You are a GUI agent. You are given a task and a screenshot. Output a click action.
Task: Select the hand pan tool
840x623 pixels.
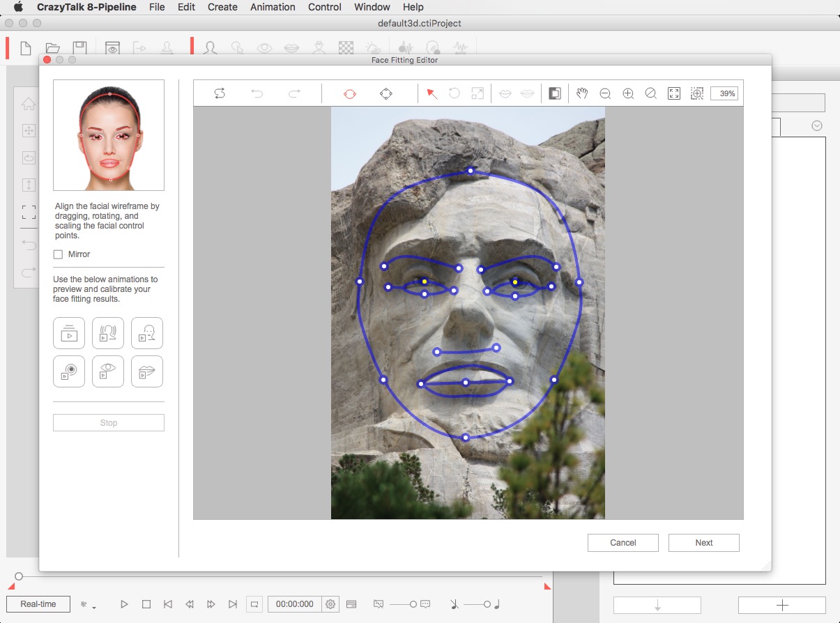tap(582, 93)
